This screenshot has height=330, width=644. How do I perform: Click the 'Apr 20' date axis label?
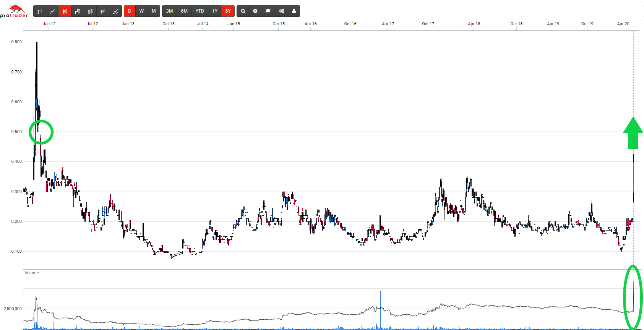(623, 24)
